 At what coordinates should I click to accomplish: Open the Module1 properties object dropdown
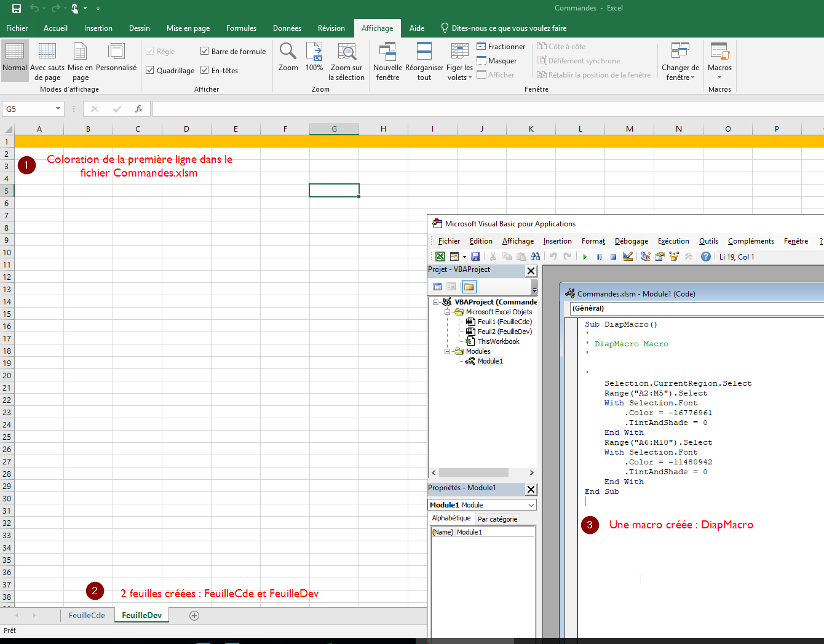click(531, 505)
